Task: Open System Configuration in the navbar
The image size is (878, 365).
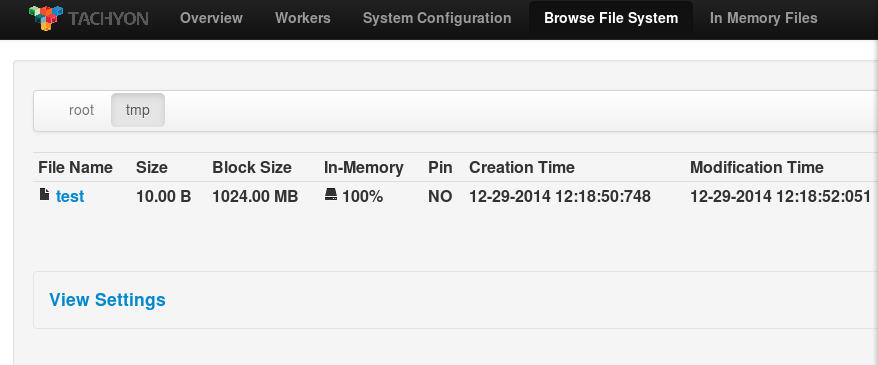Action: (x=437, y=18)
